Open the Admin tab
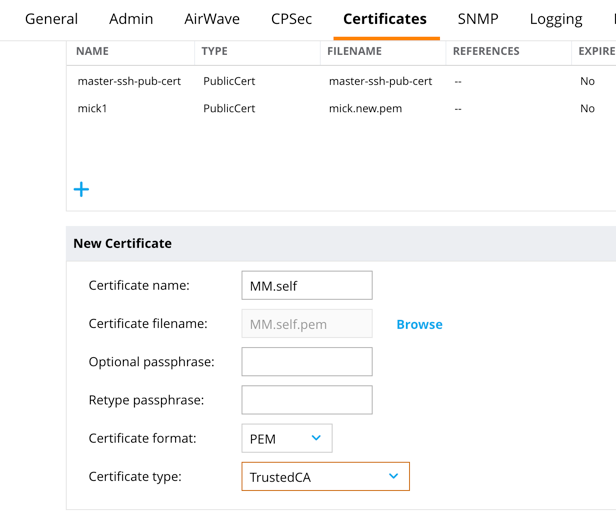 pyautogui.click(x=131, y=19)
